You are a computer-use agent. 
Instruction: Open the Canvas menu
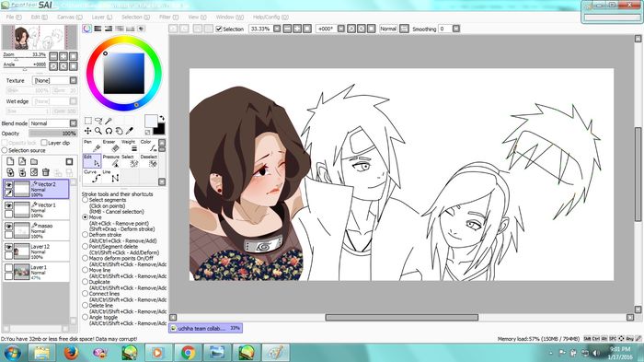click(69, 17)
